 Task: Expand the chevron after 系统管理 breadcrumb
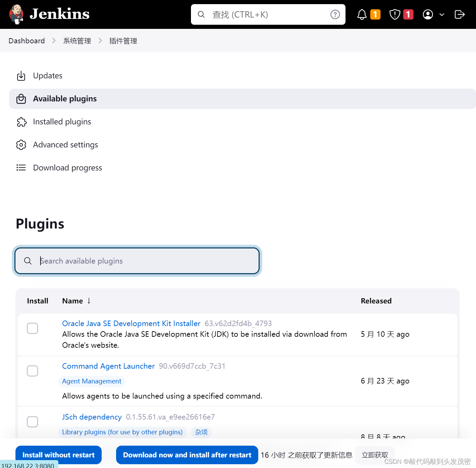tap(100, 41)
